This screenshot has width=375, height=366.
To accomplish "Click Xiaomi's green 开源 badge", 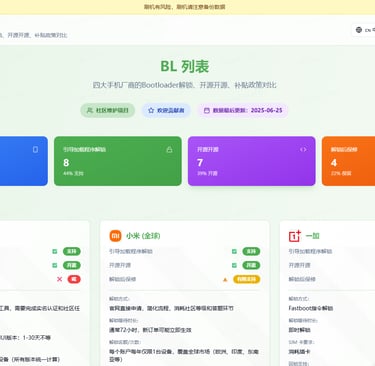I will [x=251, y=265].
